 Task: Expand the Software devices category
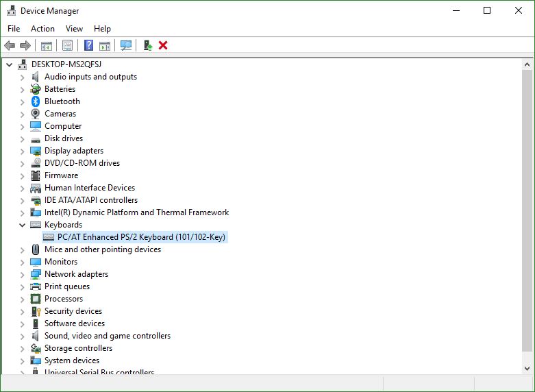pos(22,323)
